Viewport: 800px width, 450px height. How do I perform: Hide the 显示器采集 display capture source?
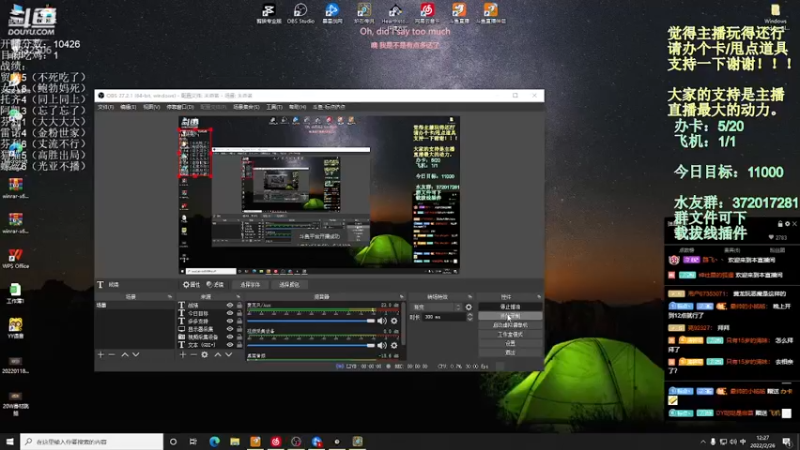click(x=230, y=329)
